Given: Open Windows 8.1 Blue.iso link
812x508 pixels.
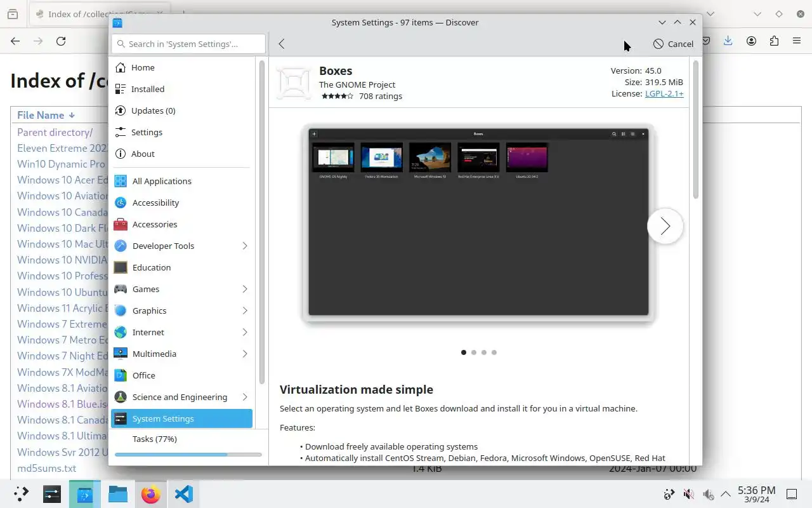Looking at the screenshot, I should coord(63,404).
